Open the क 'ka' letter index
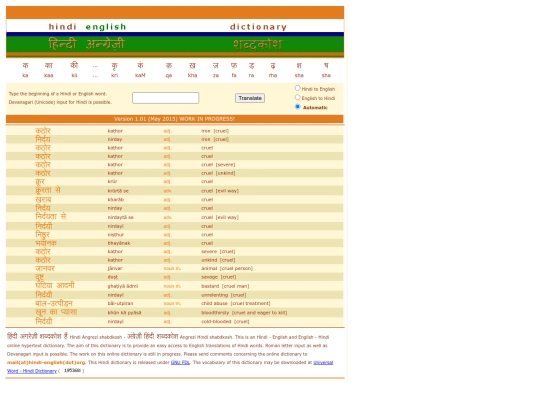The height and width of the screenshot is (405, 540). [x=25, y=69]
